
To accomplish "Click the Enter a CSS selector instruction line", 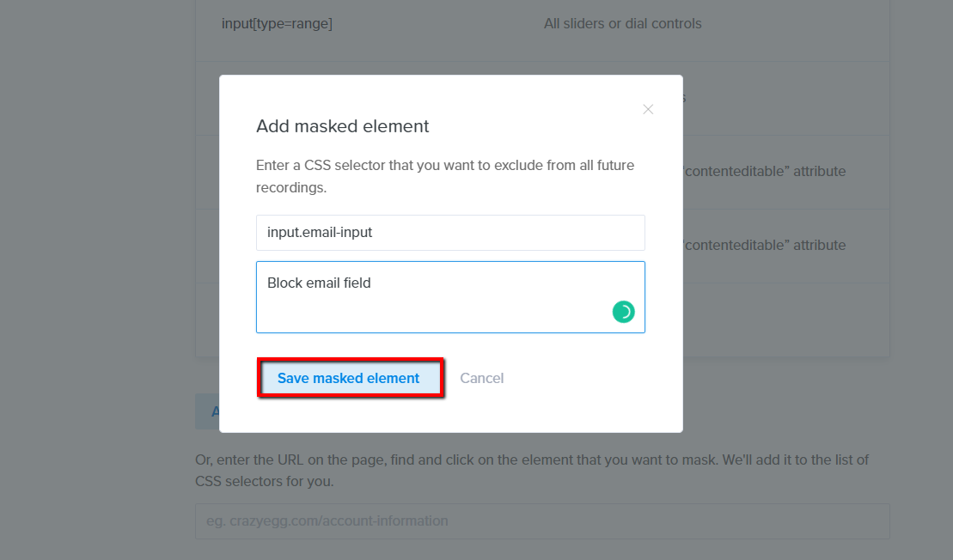I will coord(445,165).
